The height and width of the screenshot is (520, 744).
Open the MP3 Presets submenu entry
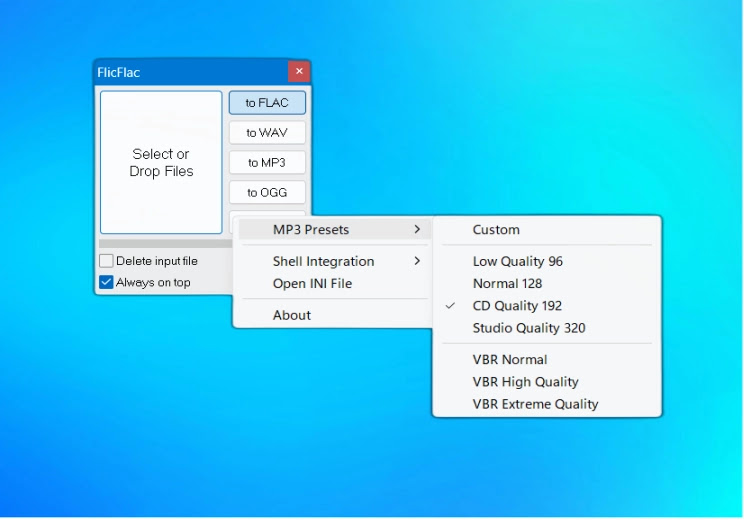(335, 230)
